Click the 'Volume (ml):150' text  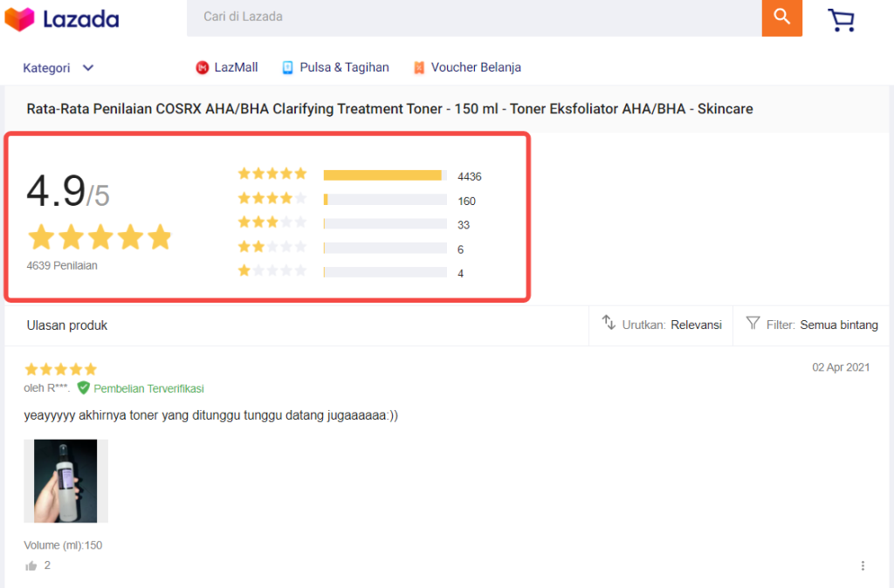point(63,545)
